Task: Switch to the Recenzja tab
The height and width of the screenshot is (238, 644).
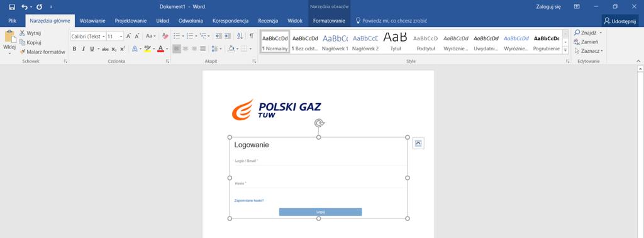Action: coord(268,21)
